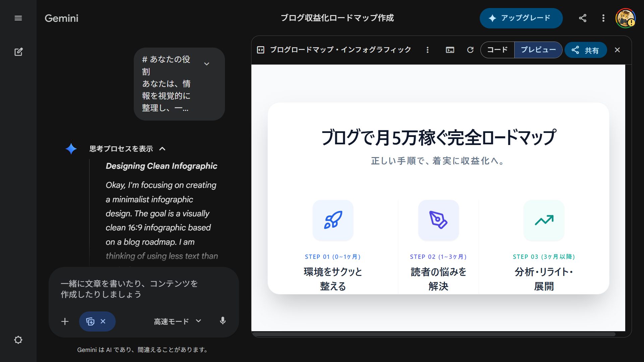Click the 共有 button in the canvas header
Viewport: 644px width, 362px height.
point(585,50)
